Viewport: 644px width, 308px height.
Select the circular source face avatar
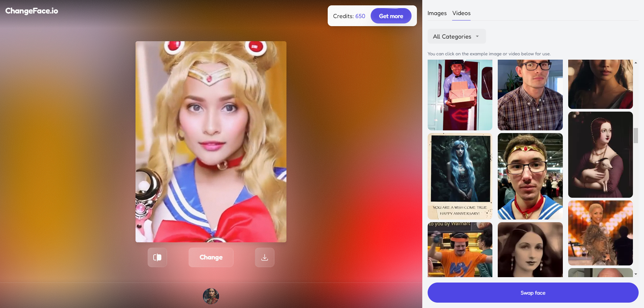[x=211, y=296]
